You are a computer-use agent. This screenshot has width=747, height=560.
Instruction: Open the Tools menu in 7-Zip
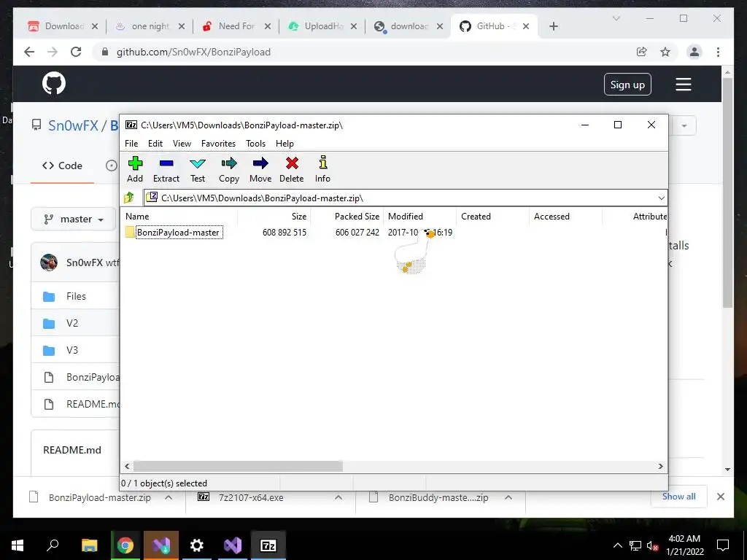click(256, 144)
